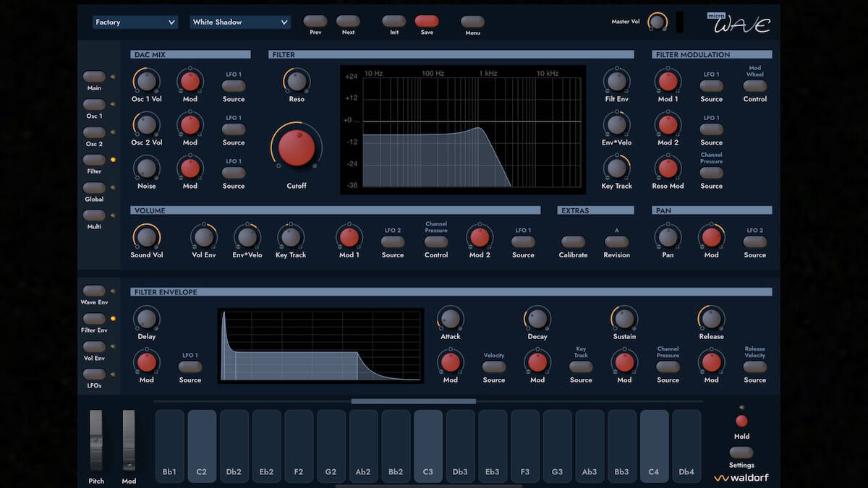This screenshot has width=868, height=488.
Task: Click the Noise knob in DAC Mix
Action: [x=146, y=168]
